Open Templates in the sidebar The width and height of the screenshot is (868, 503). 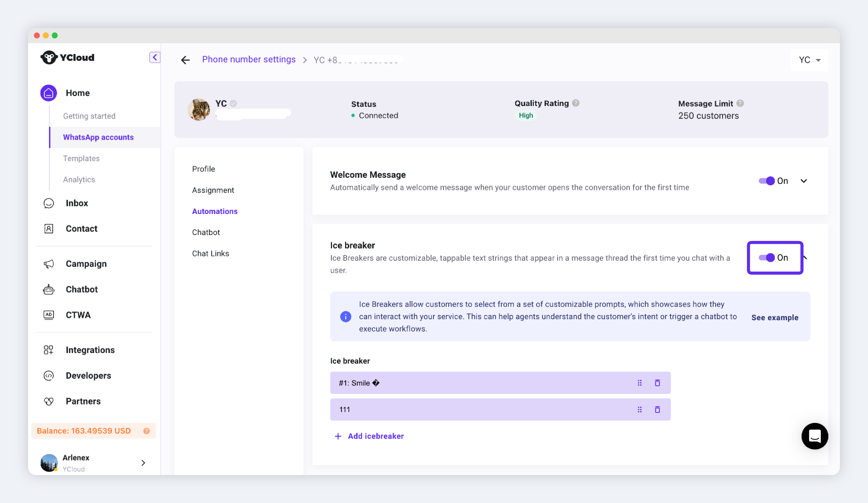click(x=81, y=158)
